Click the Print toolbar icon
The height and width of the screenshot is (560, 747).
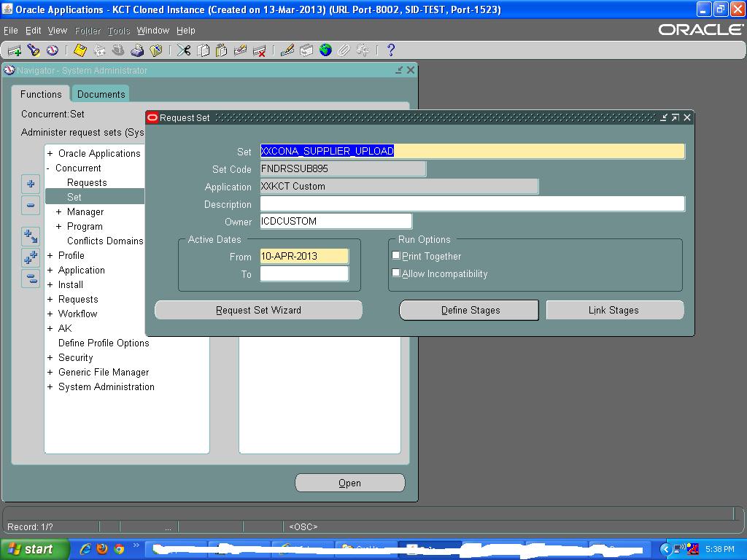tap(137, 50)
